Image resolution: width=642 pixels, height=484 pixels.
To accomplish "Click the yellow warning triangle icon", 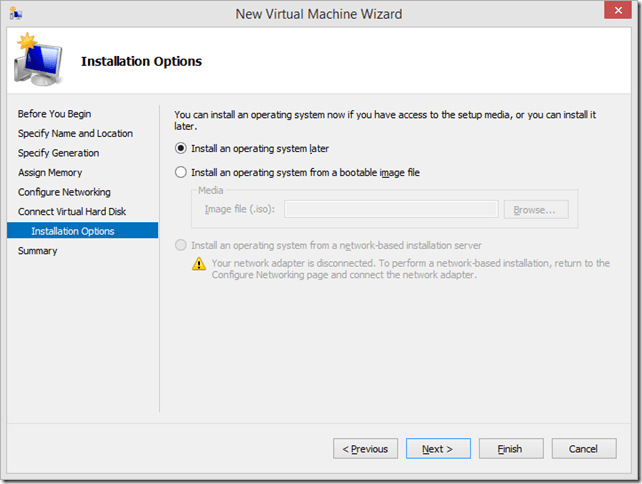I will click(x=200, y=264).
